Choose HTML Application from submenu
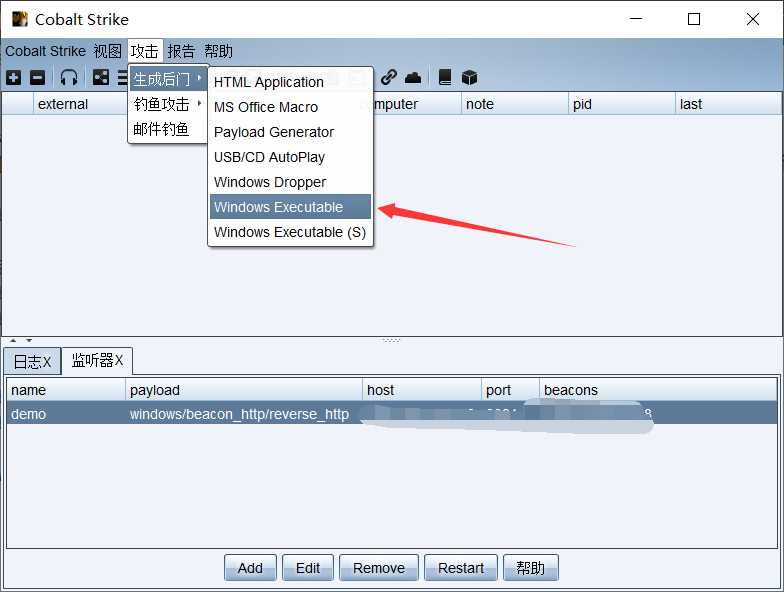Image resolution: width=784 pixels, height=592 pixels. click(290, 82)
